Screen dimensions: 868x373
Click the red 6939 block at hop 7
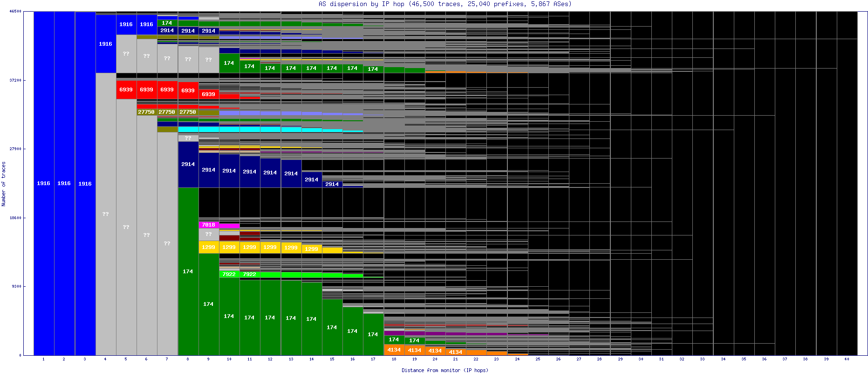[167, 90]
